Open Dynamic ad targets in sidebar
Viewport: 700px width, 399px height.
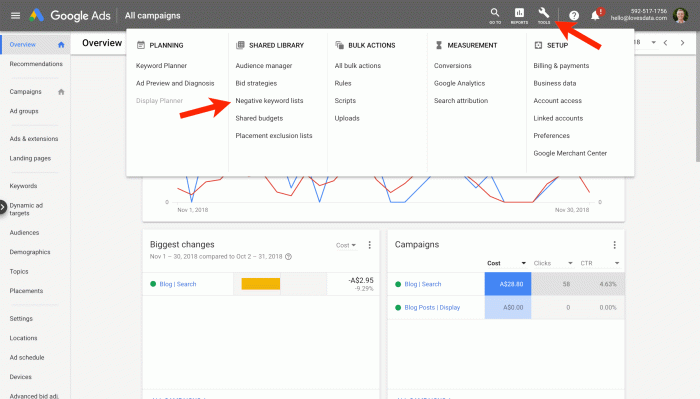coord(26,209)
